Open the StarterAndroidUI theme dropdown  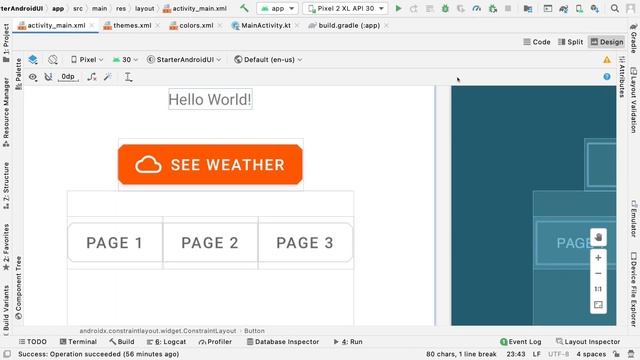[184, 60]
